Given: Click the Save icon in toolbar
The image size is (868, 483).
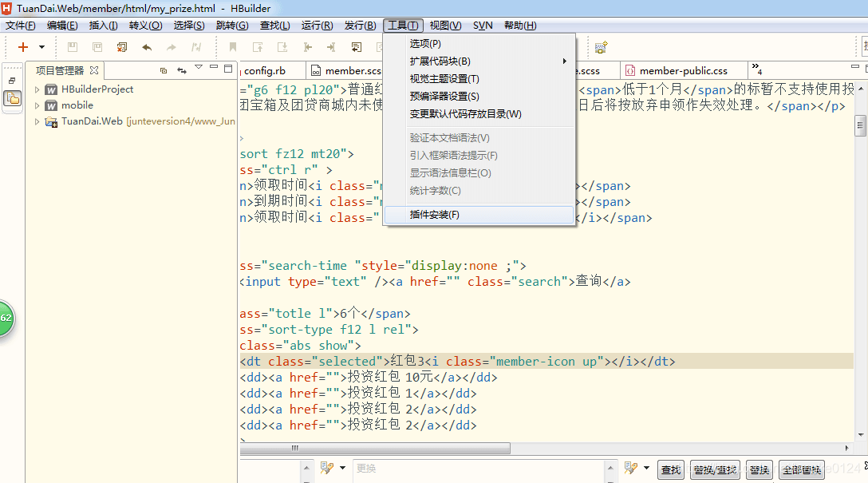Looking at the screenshot, I should tap(73, 47).
